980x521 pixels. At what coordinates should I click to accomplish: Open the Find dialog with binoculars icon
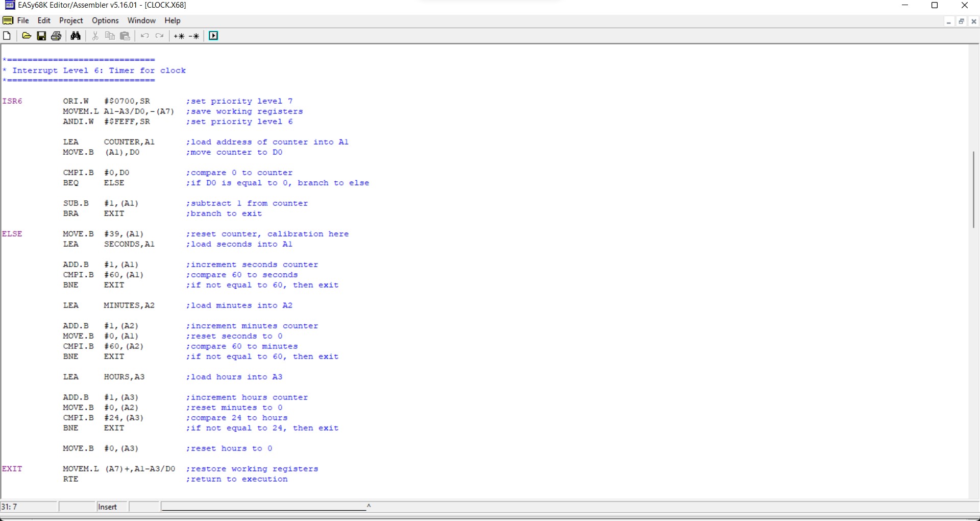[76, 36]
